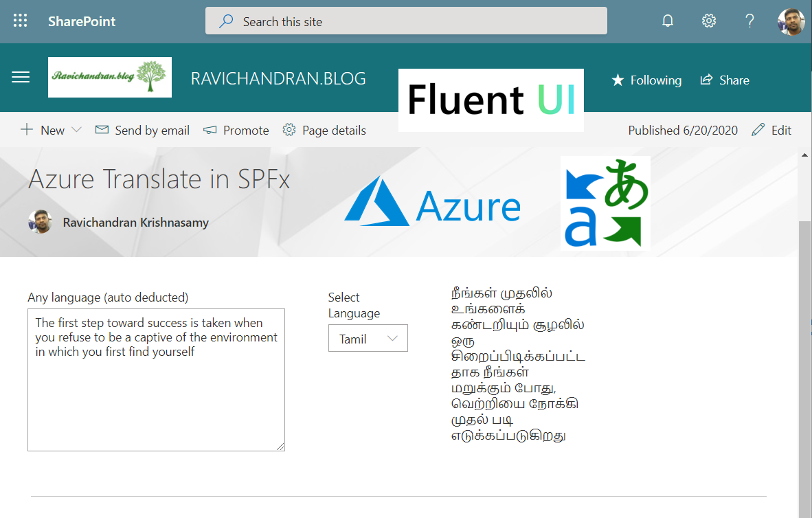Click the Ravichandran.blog site logo
Image resolution: width=812 pixels, height=518 pixels.
coord(110,77)
